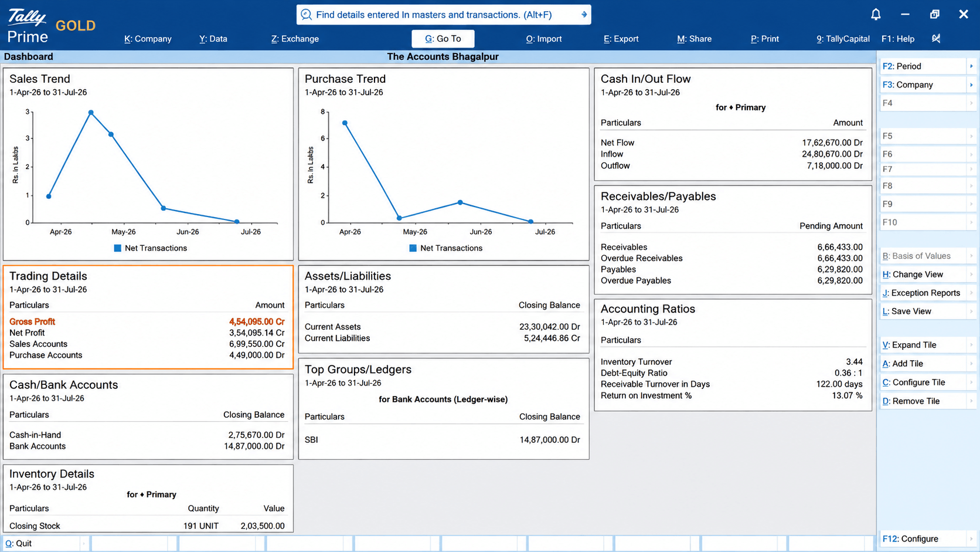This screenshot has width=980, height=552.
Task: Expand the arrow next to J: Exception Reports
Action: [x=971, y=293]
